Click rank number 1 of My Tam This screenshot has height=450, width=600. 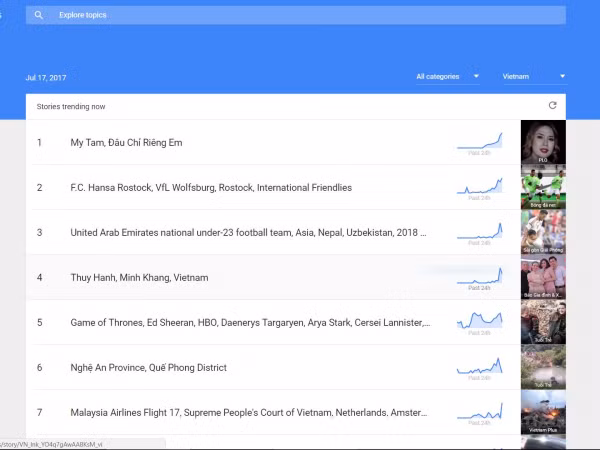tap(39, 143)
